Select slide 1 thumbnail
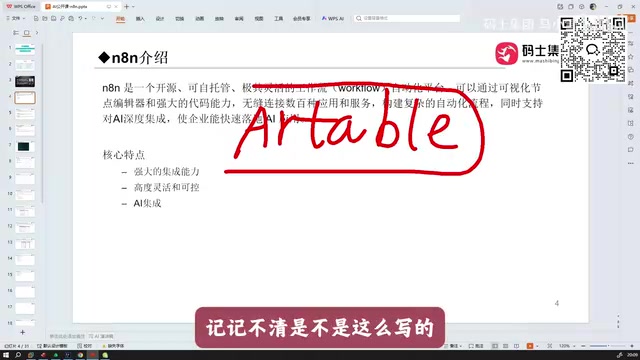 click(x=25, y=49)
